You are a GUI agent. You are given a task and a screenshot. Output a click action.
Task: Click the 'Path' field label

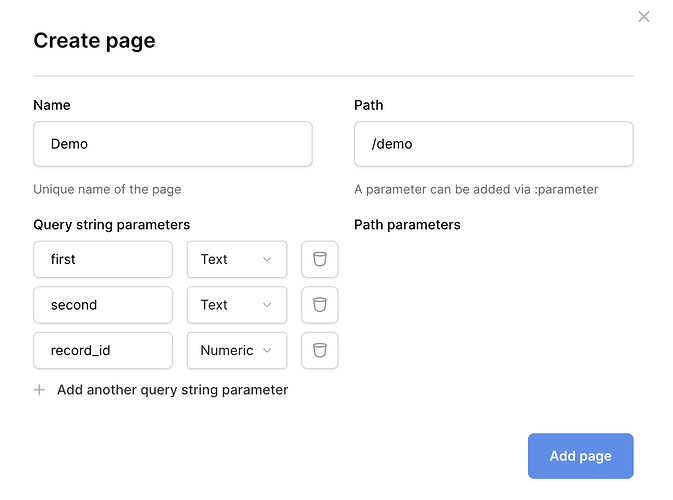coord(368,105)
